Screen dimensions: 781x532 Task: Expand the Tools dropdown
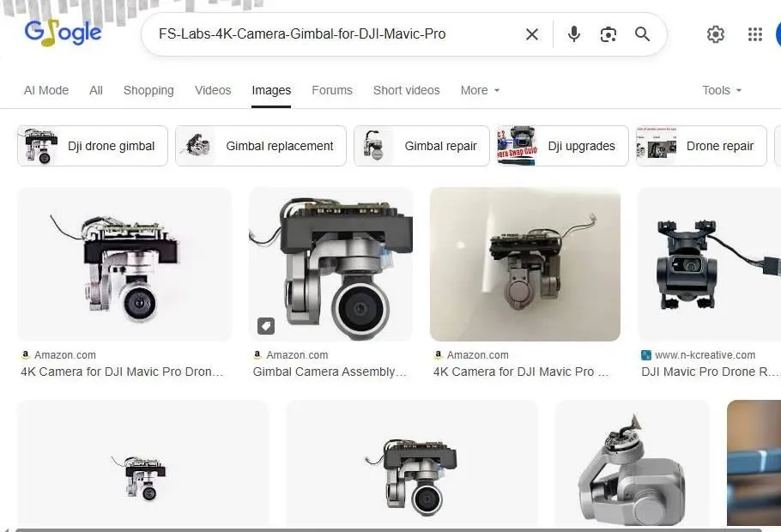point(722,90)
